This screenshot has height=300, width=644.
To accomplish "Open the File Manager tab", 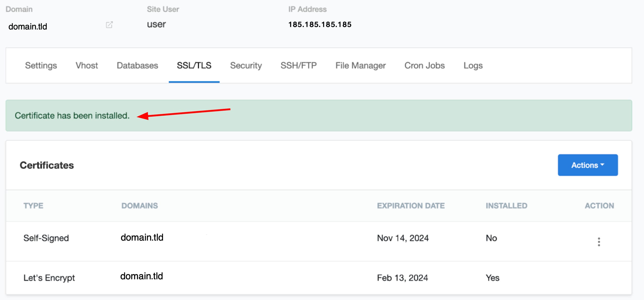I will 360,65.
